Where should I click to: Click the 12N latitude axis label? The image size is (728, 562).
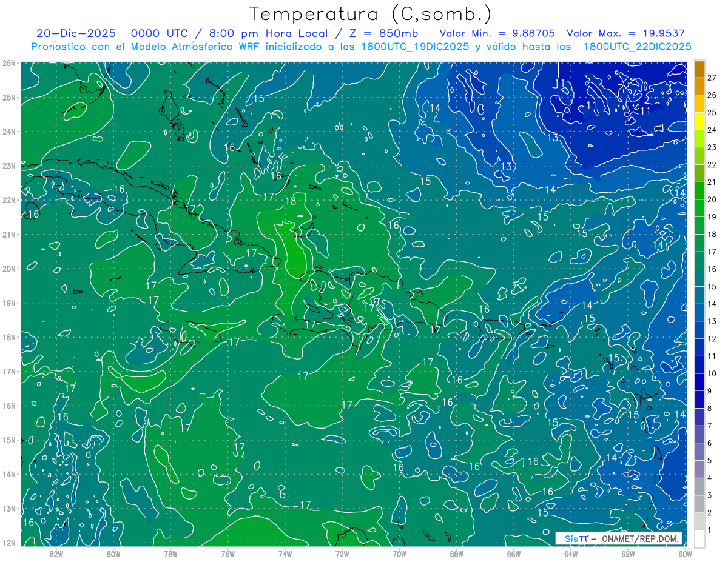(9, 543)
